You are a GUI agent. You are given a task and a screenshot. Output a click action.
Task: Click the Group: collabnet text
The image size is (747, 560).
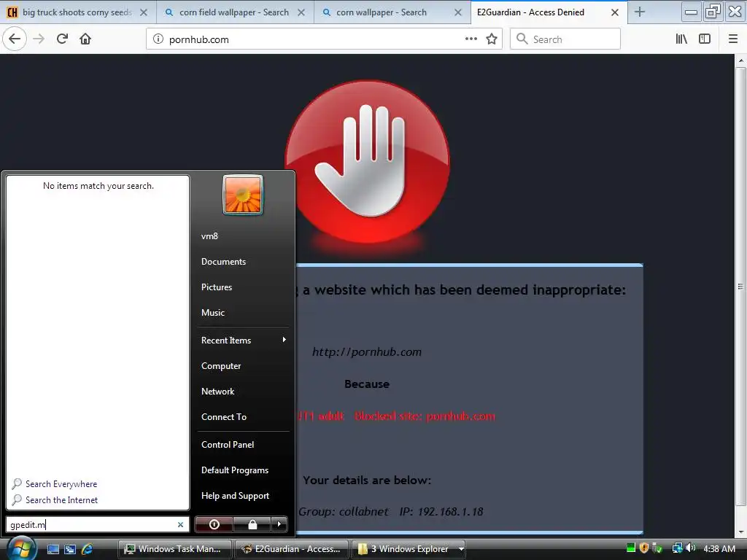point(344,511)
